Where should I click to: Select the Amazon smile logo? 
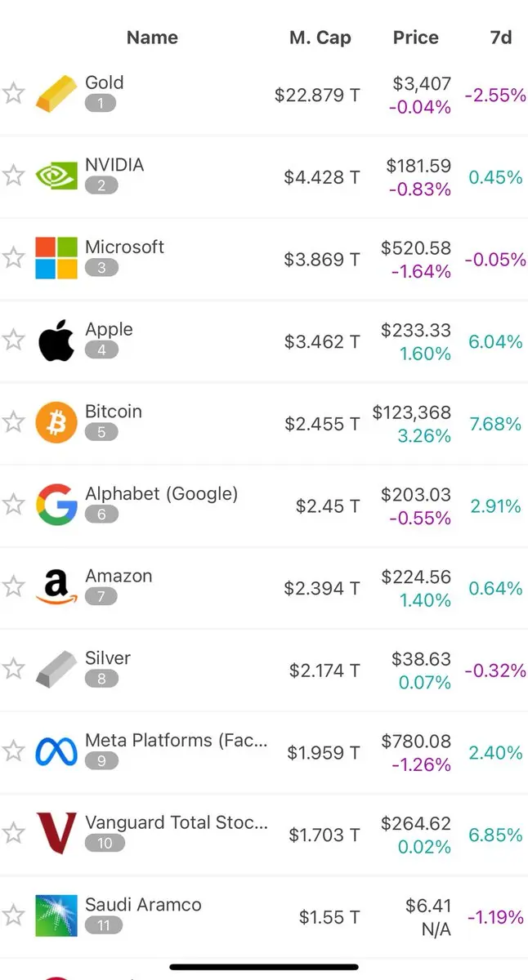(x=56, y=587)
